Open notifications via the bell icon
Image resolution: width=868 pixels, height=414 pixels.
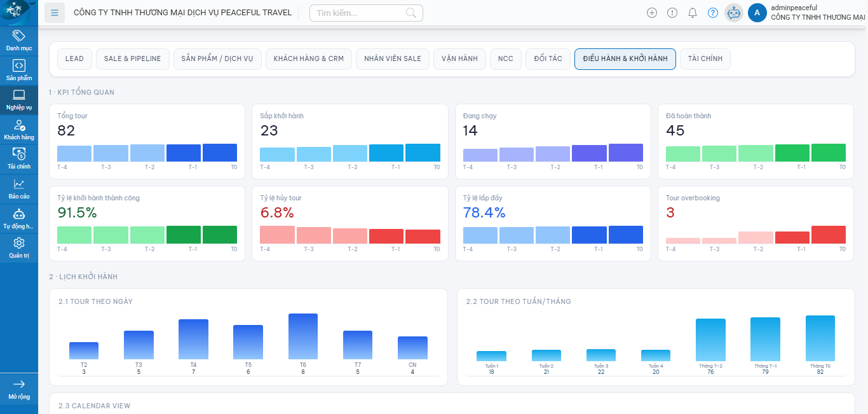click(x=693, y=12)
